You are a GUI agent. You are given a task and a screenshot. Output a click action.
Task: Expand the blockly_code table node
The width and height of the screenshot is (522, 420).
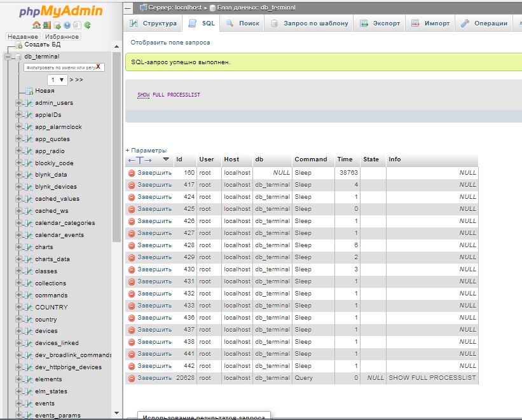point(19,163)
